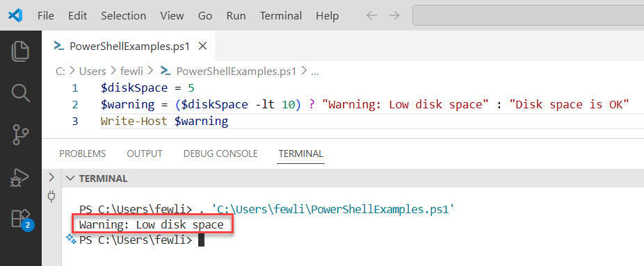Select the PowerShellExamples.ps1 editor tab

tap(129, 46)
